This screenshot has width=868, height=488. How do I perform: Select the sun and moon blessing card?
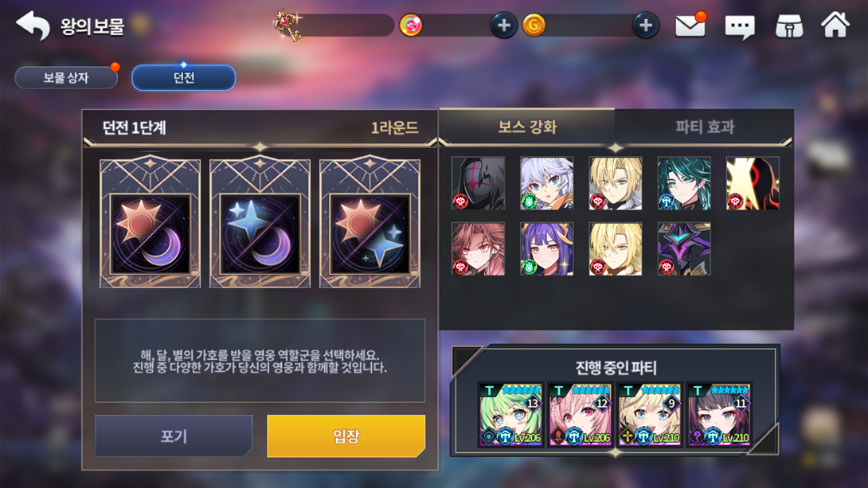click(150, 222)
